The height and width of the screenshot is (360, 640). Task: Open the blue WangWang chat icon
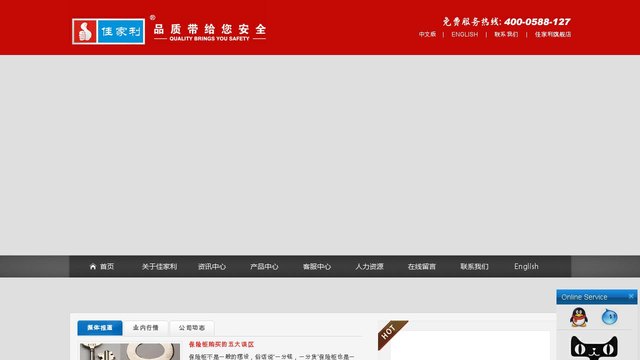(x=609, y=317)
